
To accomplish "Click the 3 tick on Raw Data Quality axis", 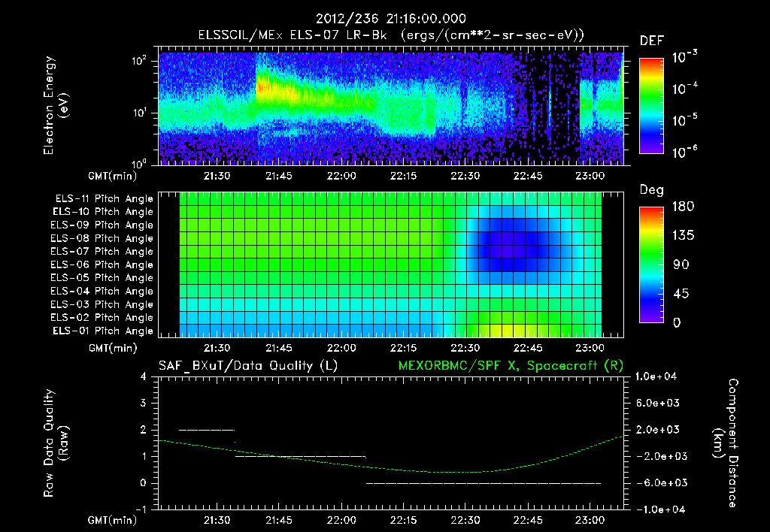I will (x=144, y=404).
